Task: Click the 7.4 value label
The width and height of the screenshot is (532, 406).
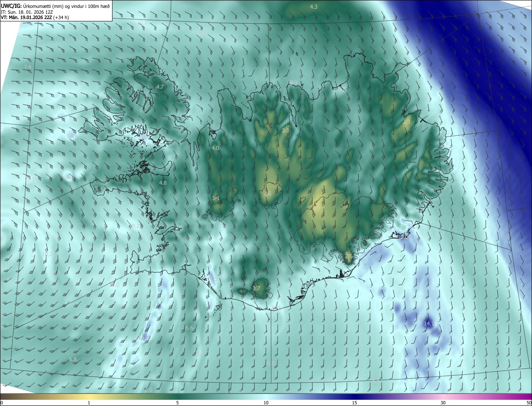Action: (27, 67)
